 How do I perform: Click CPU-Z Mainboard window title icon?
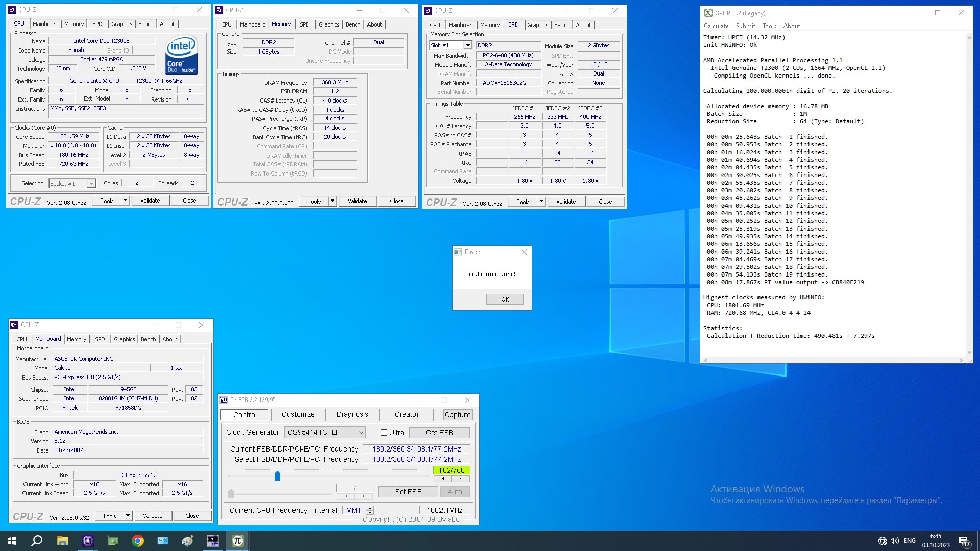click(x=14, y=325)
